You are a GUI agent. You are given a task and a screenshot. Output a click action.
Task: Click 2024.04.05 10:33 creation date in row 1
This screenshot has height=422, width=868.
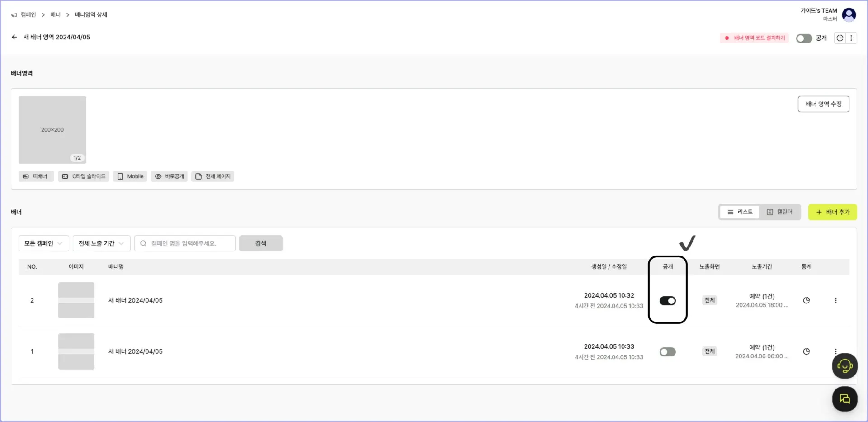[x=609, y=346]
